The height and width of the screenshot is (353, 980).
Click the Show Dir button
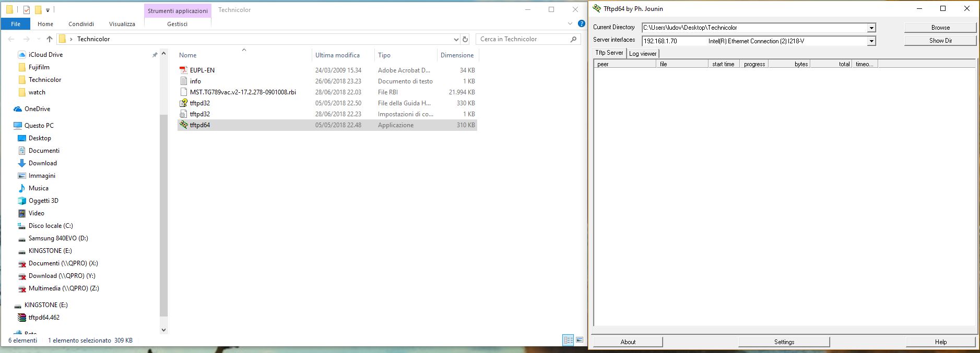click(940, 41)
